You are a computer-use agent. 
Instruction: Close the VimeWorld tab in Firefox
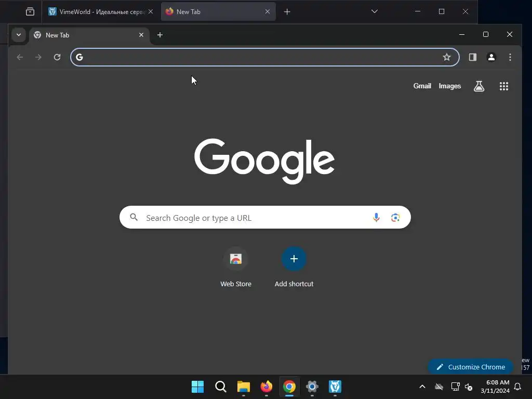tap(151, 12)
